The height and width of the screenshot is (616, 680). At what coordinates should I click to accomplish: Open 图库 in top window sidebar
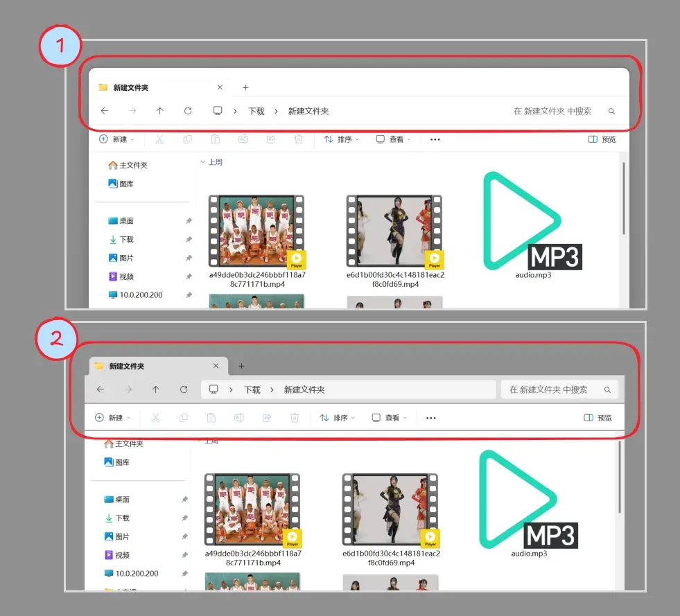pos(121,184)
